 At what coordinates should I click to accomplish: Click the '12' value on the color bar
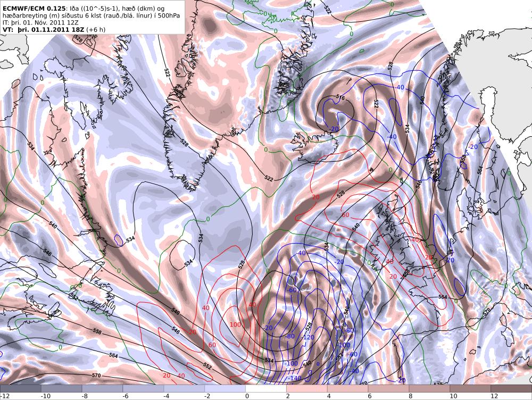click(x=494, y=396)
